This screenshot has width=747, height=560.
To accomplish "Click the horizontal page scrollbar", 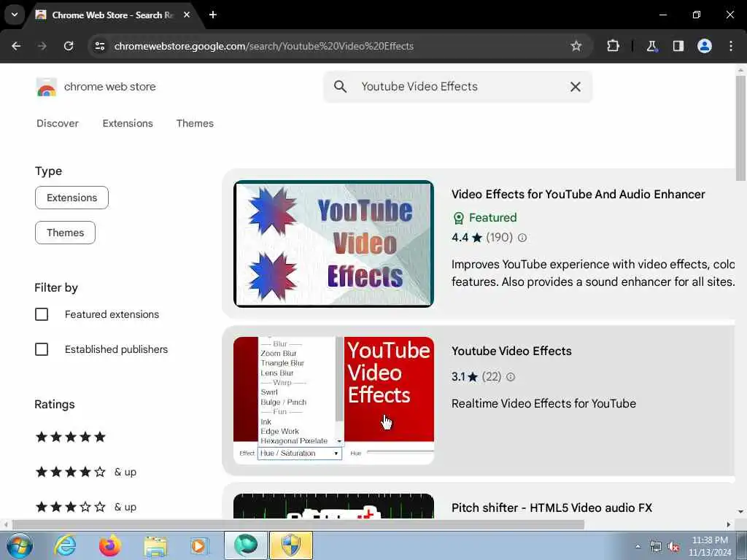I will (x=298, y=524).
